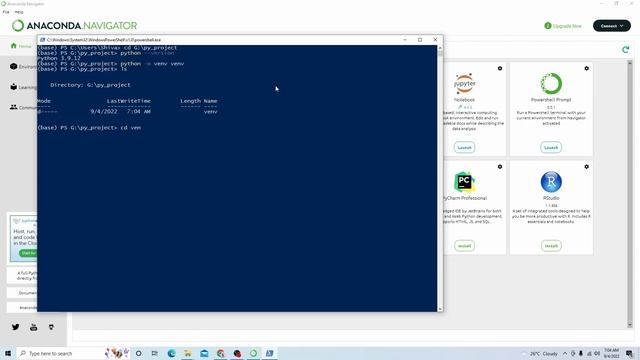The image size is (640, 360).
Task: Open Help menu in Anaconda Navigator
Action: tap(19, 12)
